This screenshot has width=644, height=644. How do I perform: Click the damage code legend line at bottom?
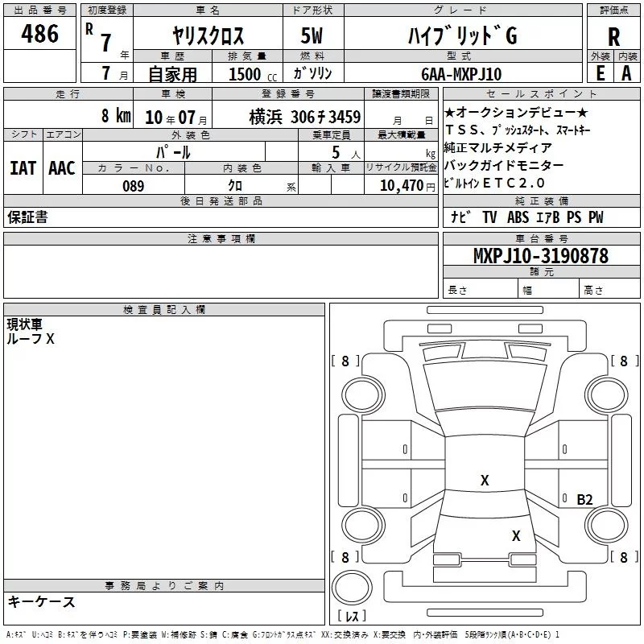click(283, 634)
